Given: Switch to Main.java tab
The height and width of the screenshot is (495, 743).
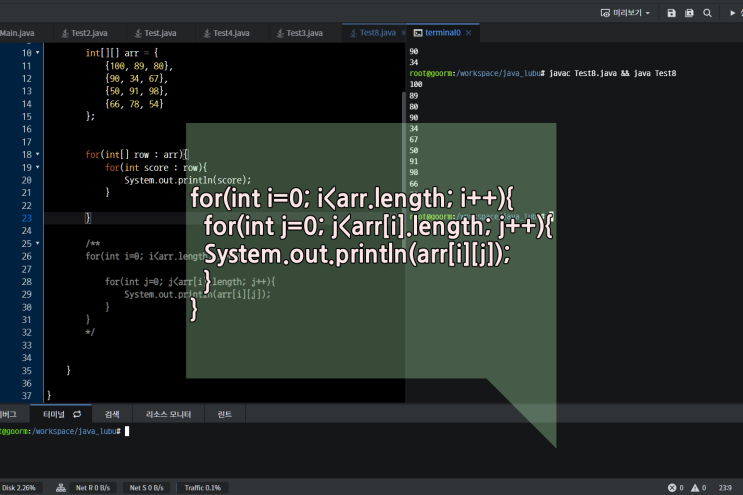Looking at the screenshot, I should pos(17,33).
